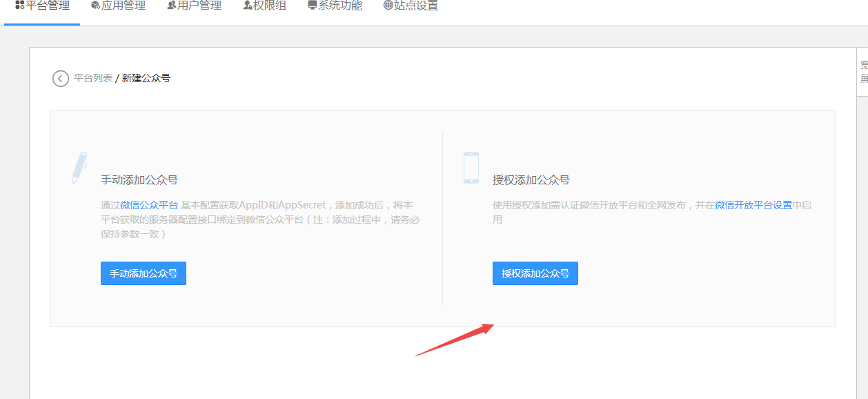Select the 系统功能 monitor icon

(312, 4)
